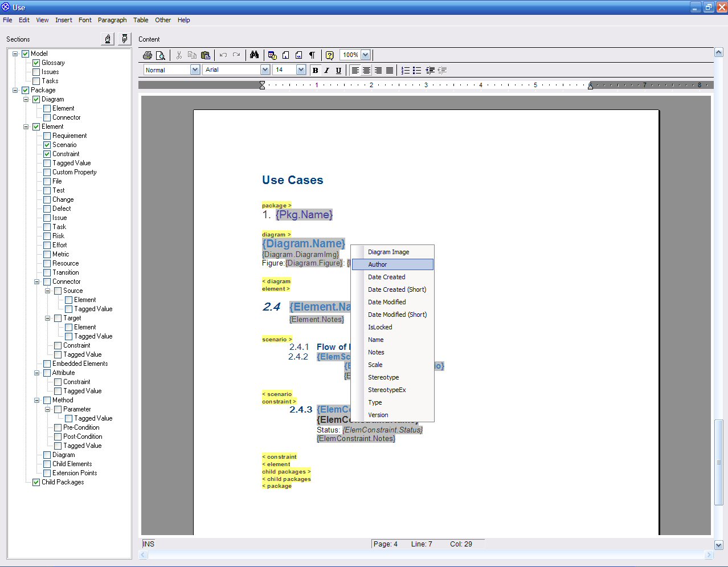The image size is (728, 567).
Task: Select Author from the context menu
Action: click(392, 264)
